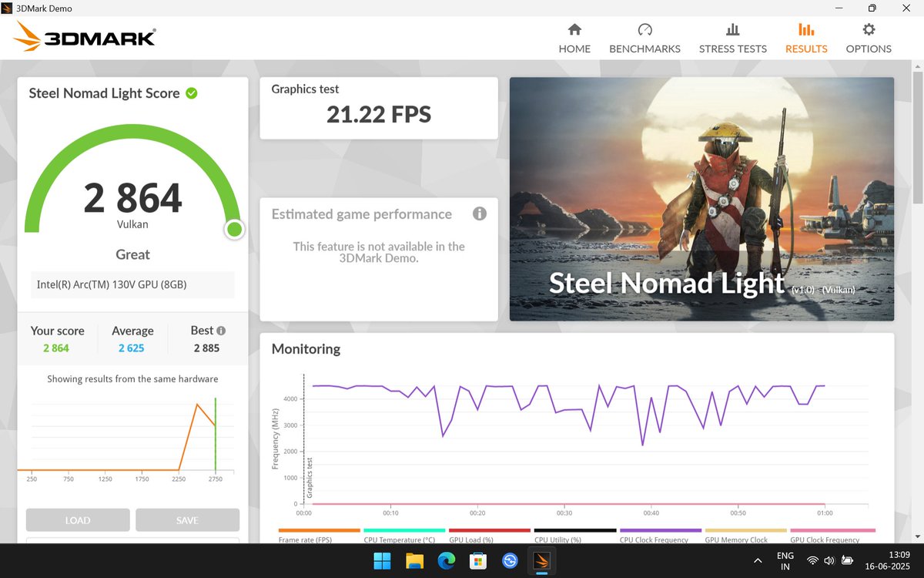
Task: Click the 3DMark taskbar icon
Action: click(x=541, y=561)
